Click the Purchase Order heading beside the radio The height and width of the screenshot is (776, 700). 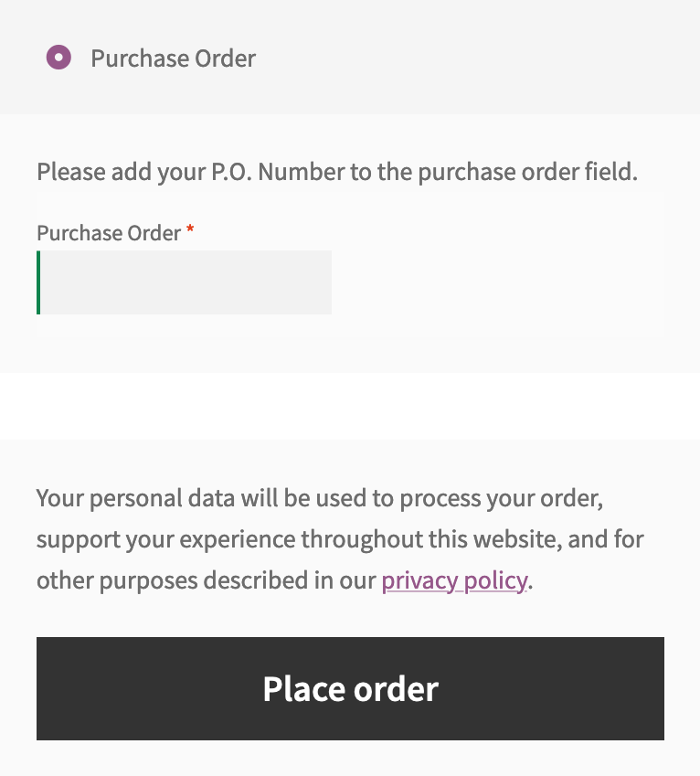(173, 58)
